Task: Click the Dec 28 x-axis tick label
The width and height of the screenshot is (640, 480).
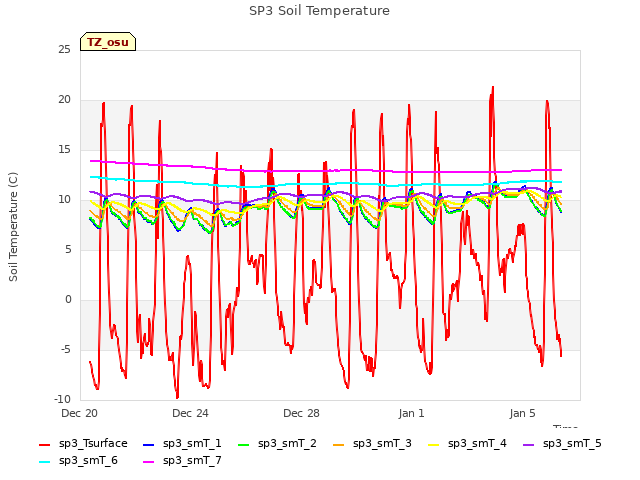Action: click(301, 413)
